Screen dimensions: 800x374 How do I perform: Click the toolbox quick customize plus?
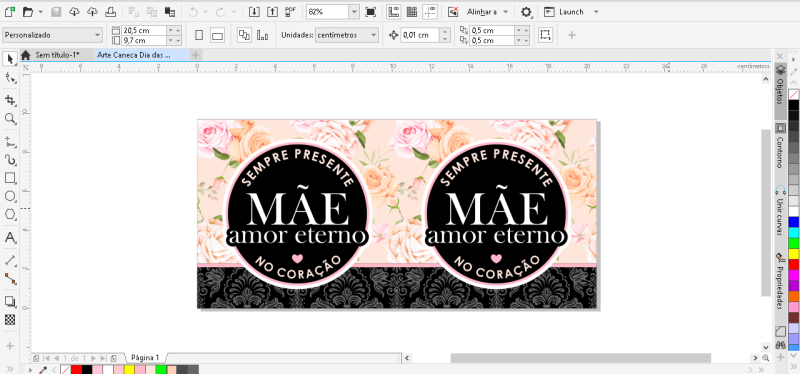pos(10,345)
